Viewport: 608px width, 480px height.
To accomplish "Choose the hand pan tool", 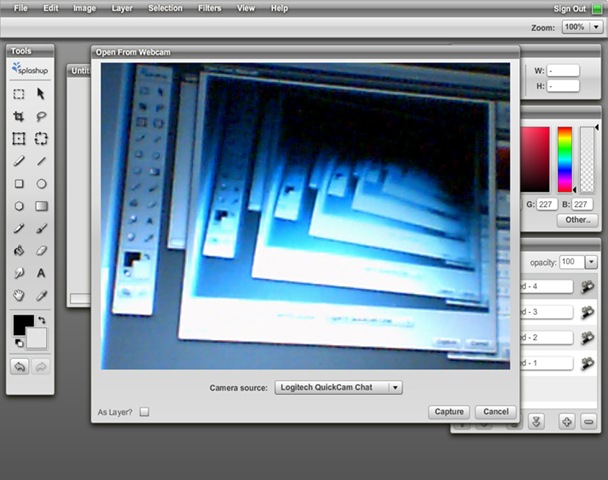I will point(19,296).
